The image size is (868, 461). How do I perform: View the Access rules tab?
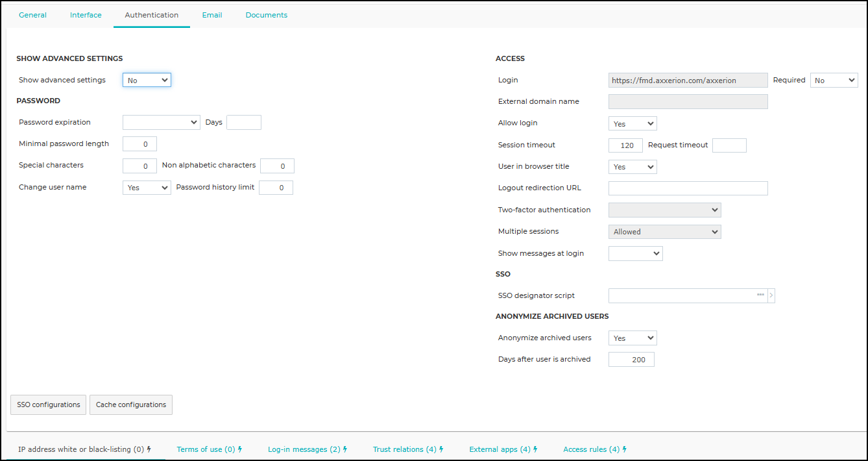pos(592,449)
